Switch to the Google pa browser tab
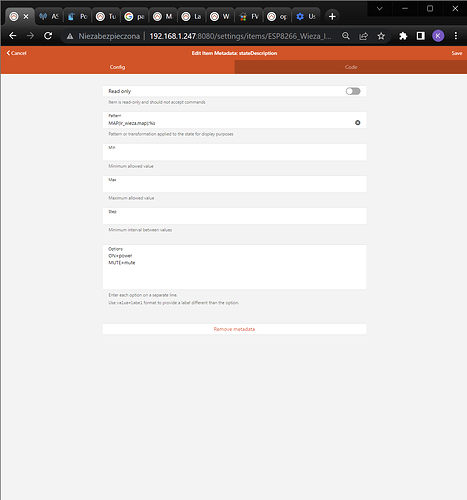The image size is (467, 500). pos(135,16)
